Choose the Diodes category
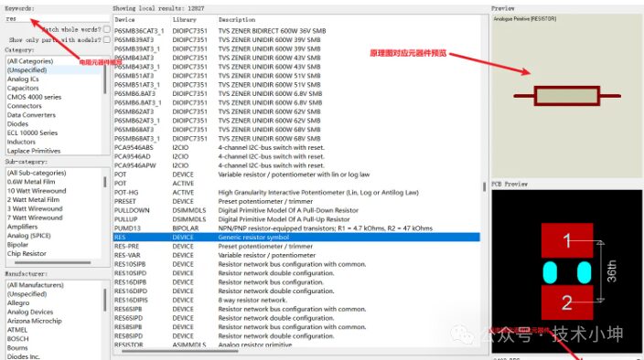The image size is (644, 360). pyautogui.click(x=17, y=124)
